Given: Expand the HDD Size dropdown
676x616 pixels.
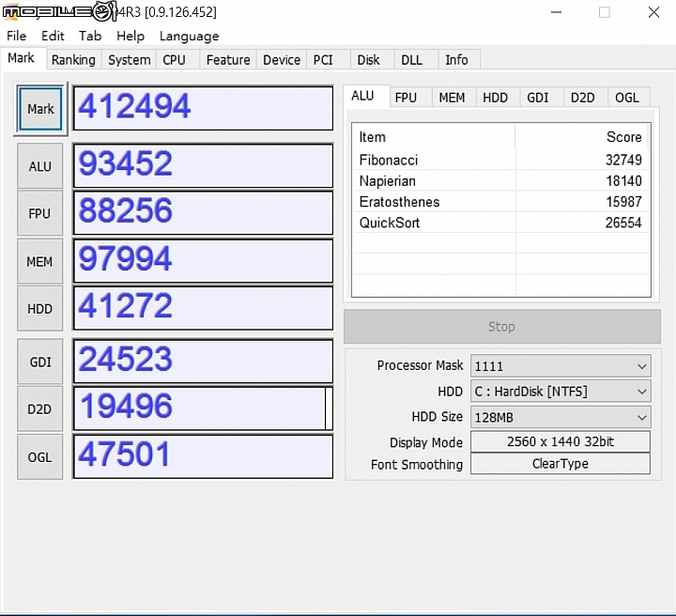Looking at the screenshot, I should click(x=561, y=417).
